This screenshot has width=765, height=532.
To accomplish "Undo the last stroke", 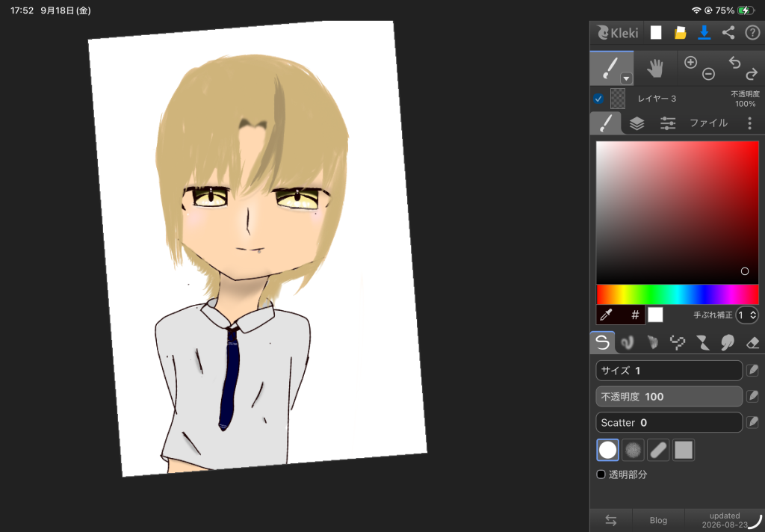I will pos(735,63).
